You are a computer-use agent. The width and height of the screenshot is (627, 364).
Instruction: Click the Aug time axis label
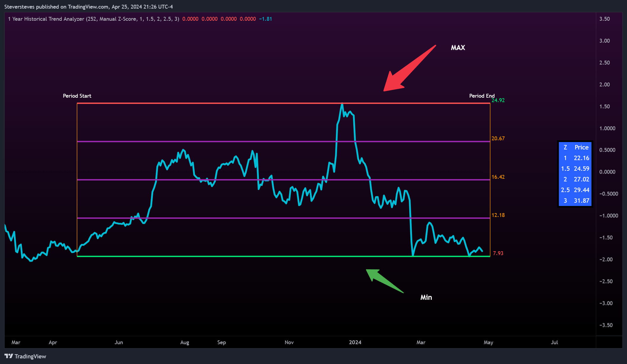point(185,342)
